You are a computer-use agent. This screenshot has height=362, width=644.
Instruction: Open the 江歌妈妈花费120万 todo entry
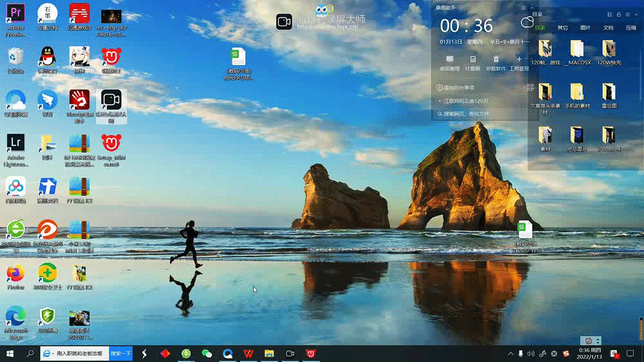click(x=466, y=100)
